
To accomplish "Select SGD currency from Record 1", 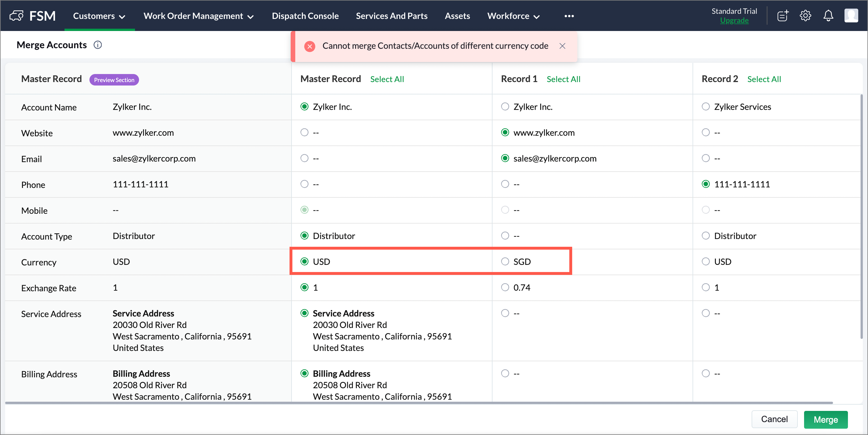I will [505, 262].
